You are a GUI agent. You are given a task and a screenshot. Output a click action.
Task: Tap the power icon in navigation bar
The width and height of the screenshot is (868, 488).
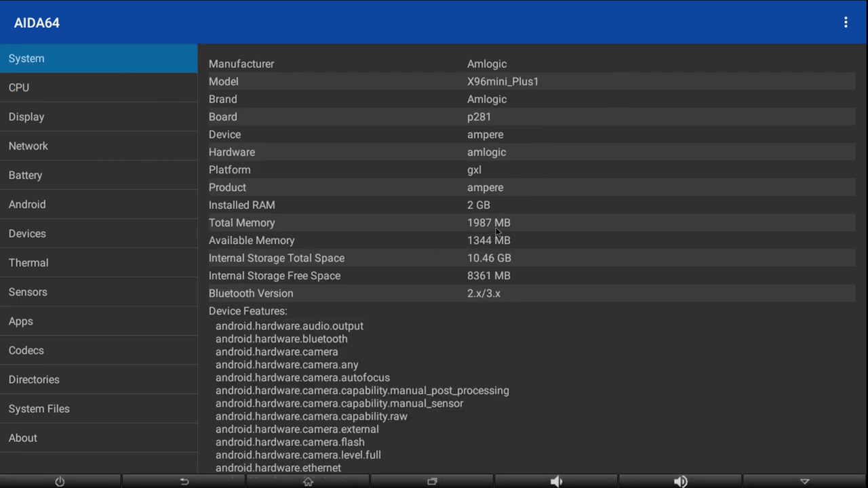[x=60, y=481]
